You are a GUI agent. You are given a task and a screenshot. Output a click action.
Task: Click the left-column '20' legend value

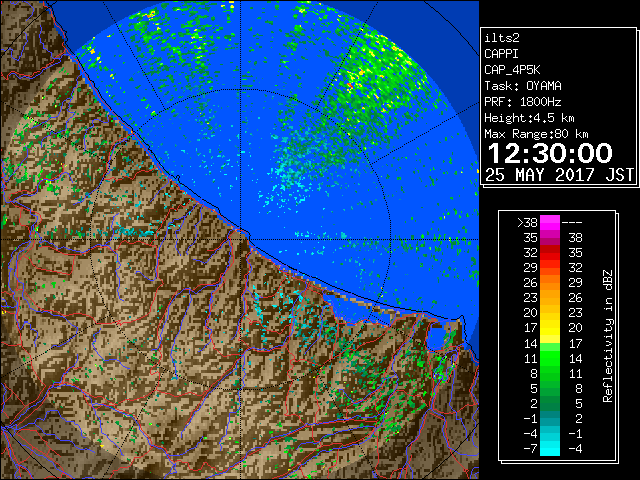(x=531, y=313)
